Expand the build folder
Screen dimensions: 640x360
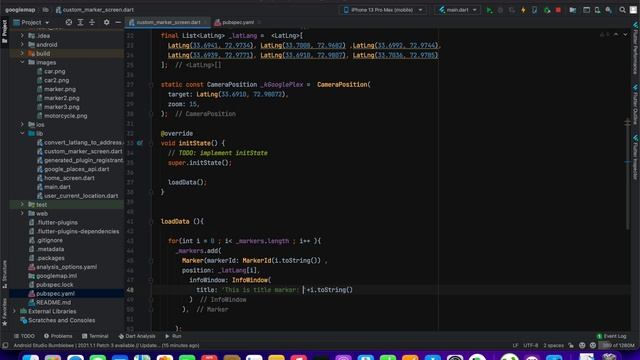coord(22,53)
